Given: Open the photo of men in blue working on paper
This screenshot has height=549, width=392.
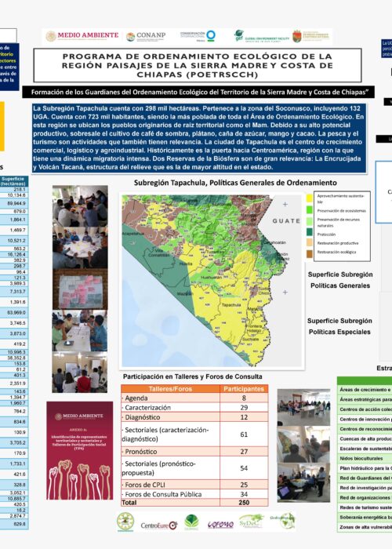Looking at the screenshot, I should [x=80, y=330].
